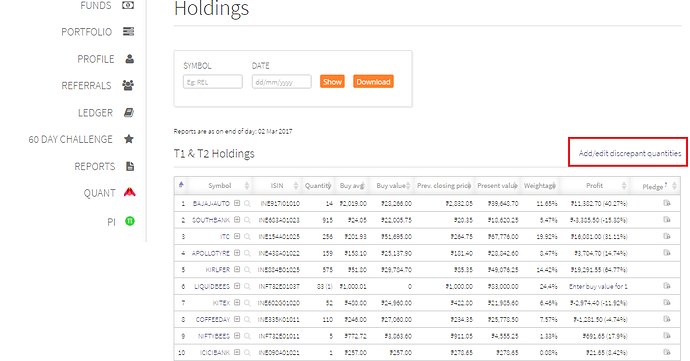Open Funds from the sidebar
The width and height of the screenshot is (690, 361).
pyautogui.click(x=95, y=6)
